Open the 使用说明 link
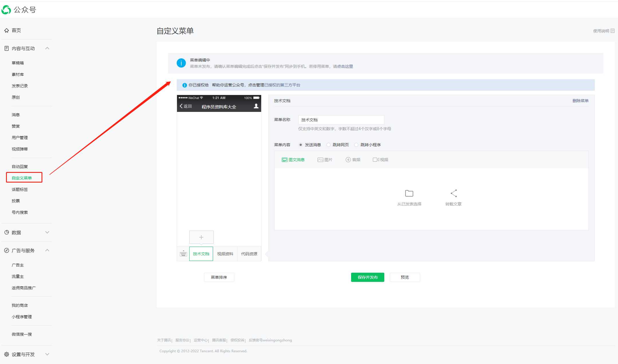 coord(604,31)
